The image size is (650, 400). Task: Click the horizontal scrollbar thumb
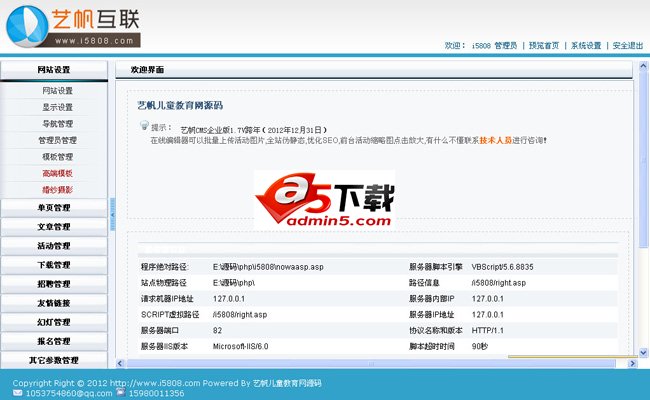(371, 364)
